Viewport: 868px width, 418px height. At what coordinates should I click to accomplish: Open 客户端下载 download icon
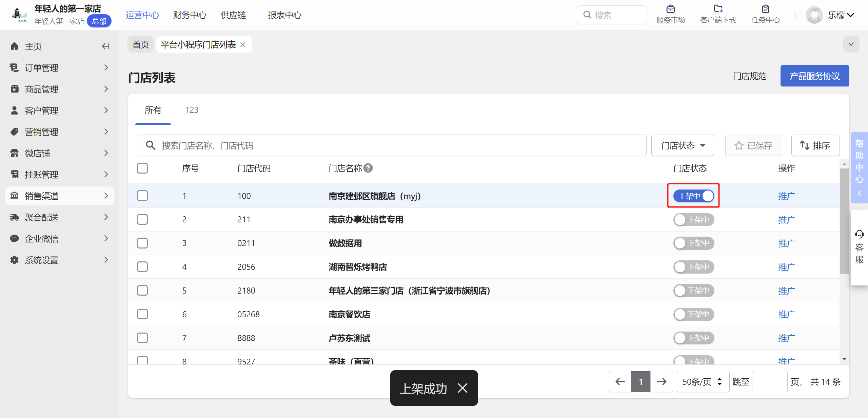click(x=718, y=9)
